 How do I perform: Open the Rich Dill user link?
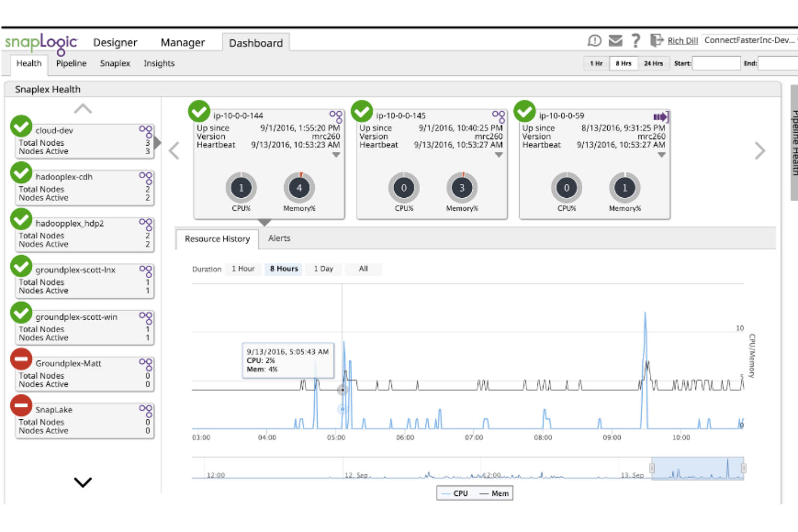click(x=682, y=40)
